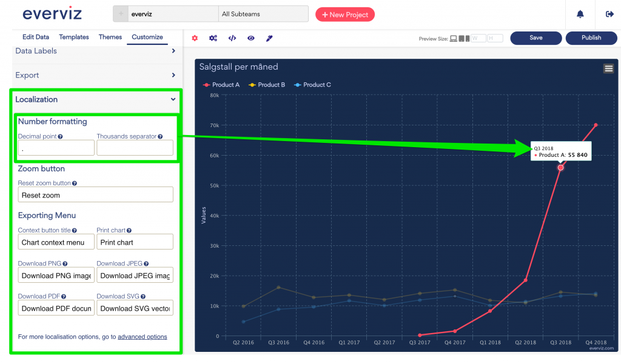Show help for Download JPEG
This screenshot has height=364, width=621.
tap(146, 263)
